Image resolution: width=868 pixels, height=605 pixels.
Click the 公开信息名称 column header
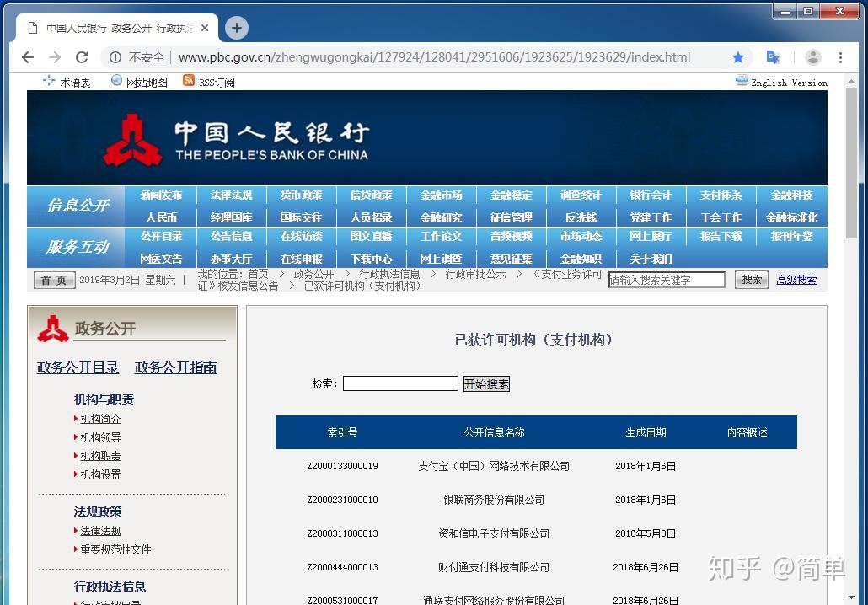pos(494,432)
